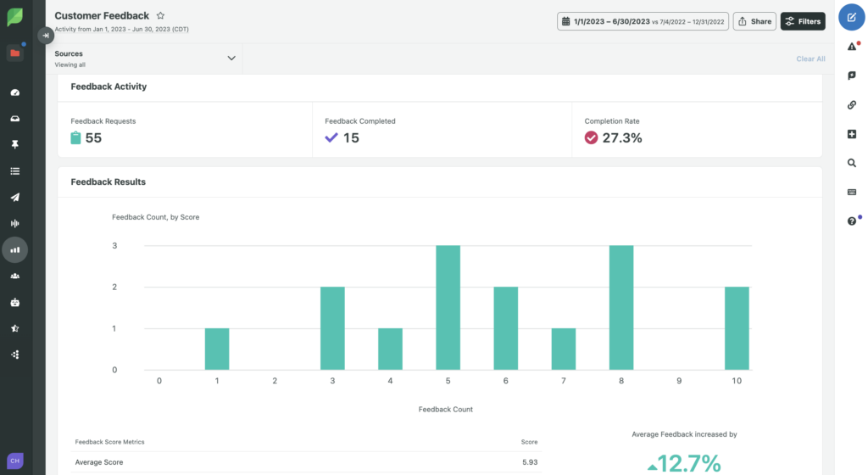Open the red folder icon in sidebar
The image size is (868, 475).
[14, 53]
